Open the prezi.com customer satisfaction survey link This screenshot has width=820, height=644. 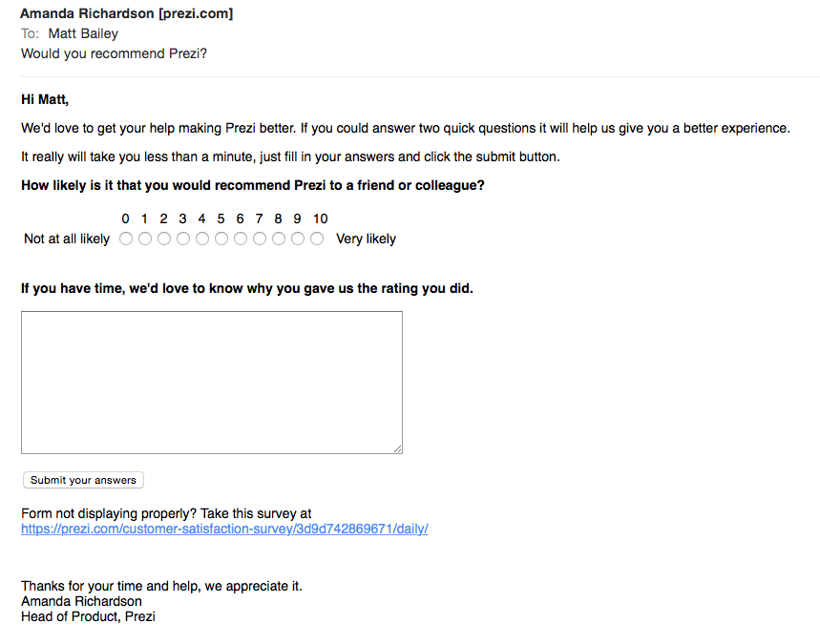pos(224,529)
